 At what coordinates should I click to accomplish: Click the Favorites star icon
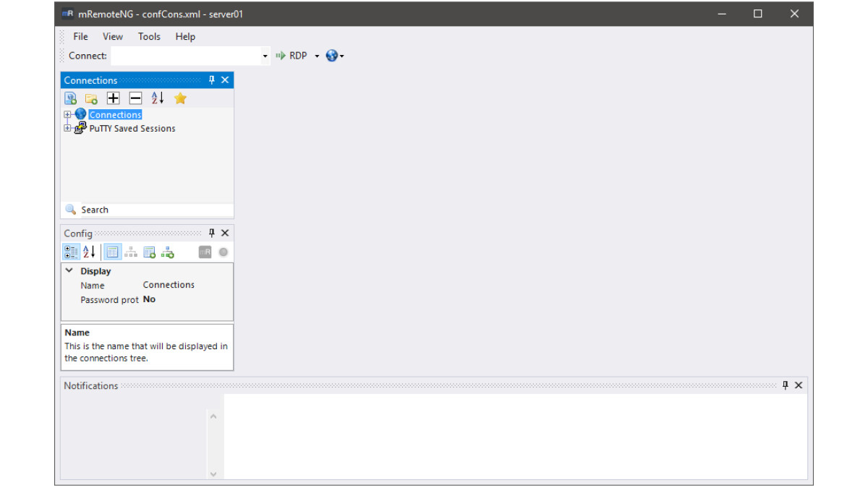point(180,98)
